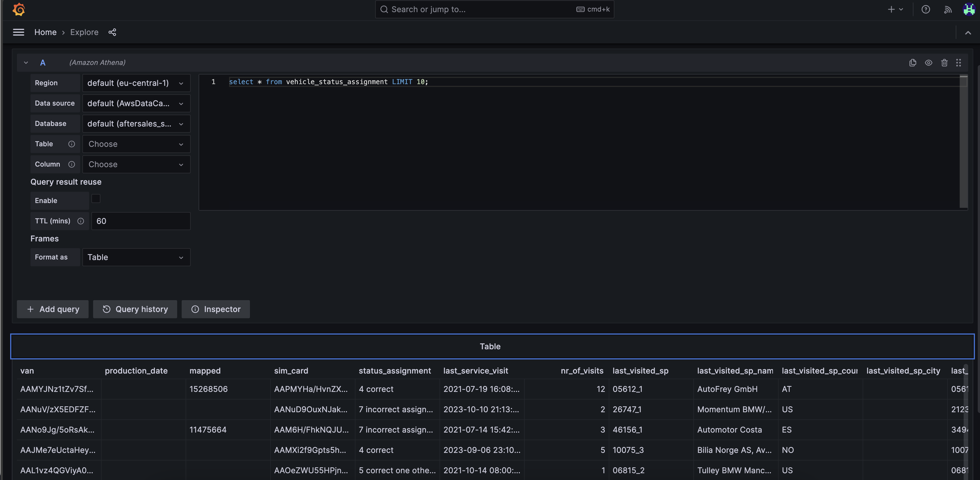Image resolution: width=980 pixels, height=480 pixels.
Task: Open the query Inspector
Action: tap(216, 309)
